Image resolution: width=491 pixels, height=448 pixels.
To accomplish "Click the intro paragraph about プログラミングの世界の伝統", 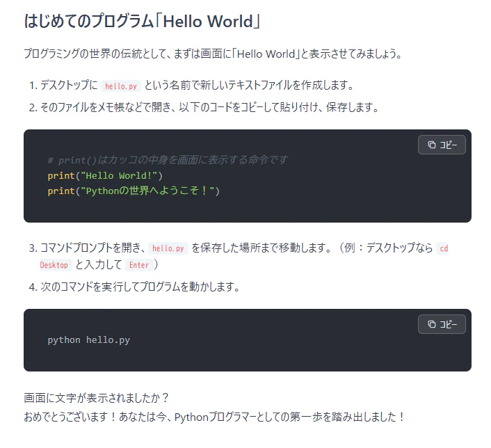I will coord(213,54).
